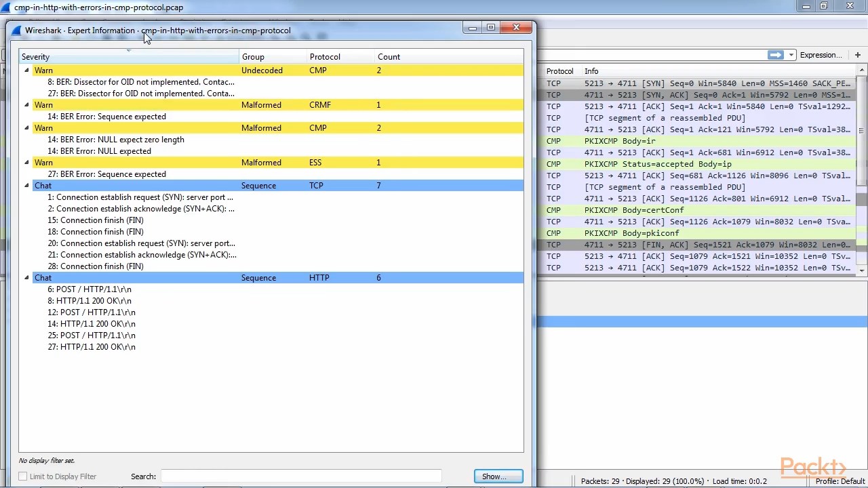
Task: Sort by Protocol column header in Expert Information
Action: [341, 57]
